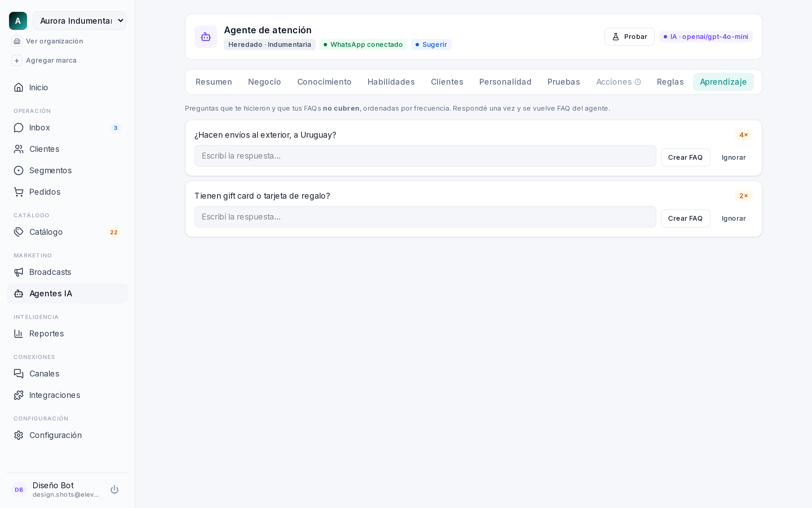Open the Habilidades tab
Image resolution: width=812 pixels, height=508 pixels.
coord(391,82)
